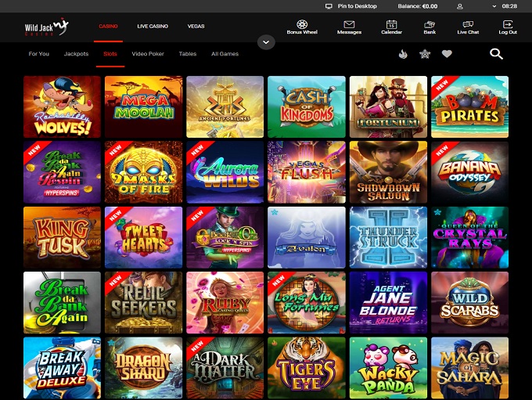Open the Fortunium game
Screen dimensions: 532x400
(388, 106)
